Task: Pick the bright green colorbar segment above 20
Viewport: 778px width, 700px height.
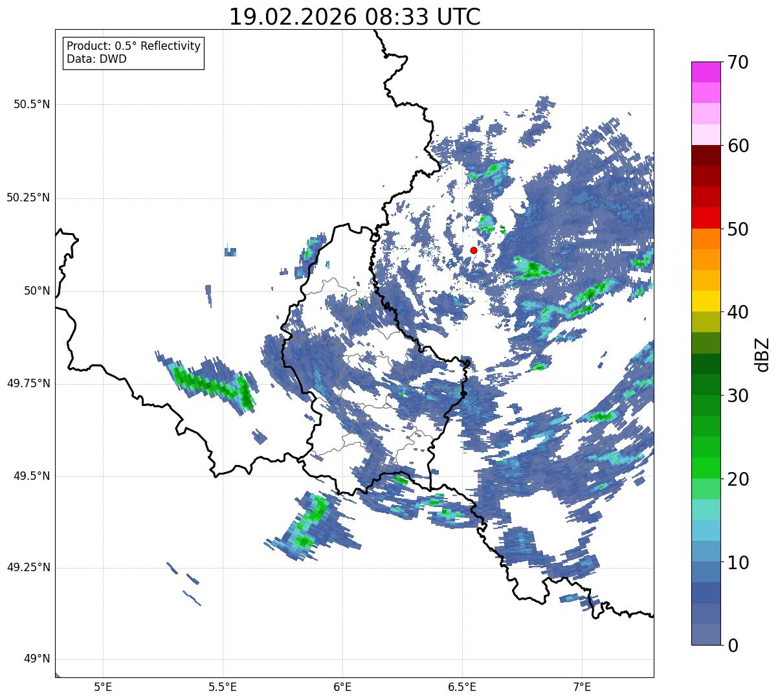Action: (x=706, y=468)
